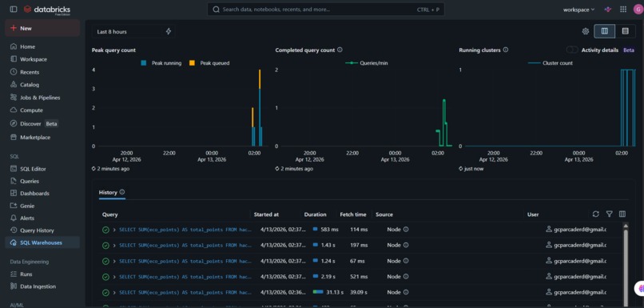
Task: Show info for Running clusters
Action: pyautogui.click(x=506, y=50)
